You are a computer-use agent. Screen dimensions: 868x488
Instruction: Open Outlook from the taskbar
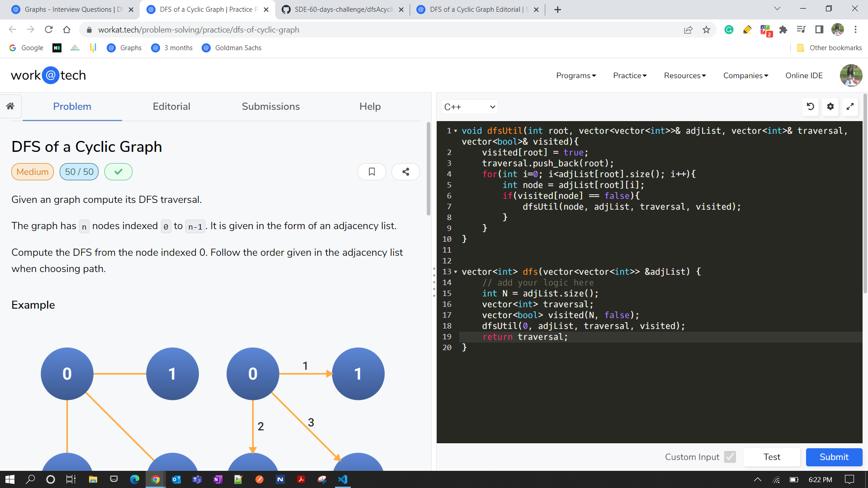(x=176, y=479)
